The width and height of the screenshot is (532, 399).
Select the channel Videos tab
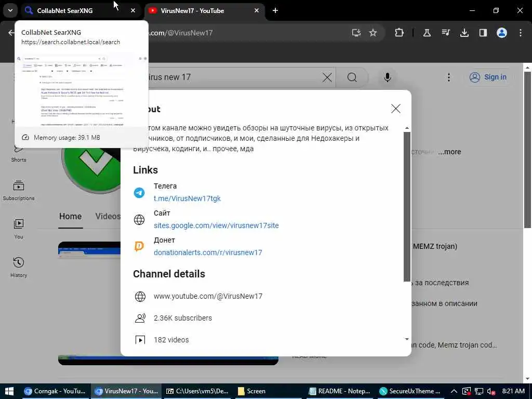click(108, 217)
